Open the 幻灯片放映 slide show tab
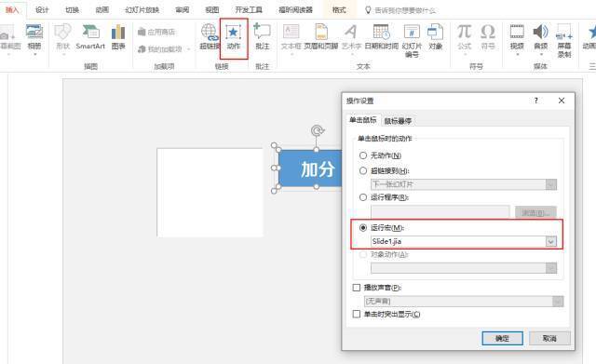The image size is (596, 364). [142, 10]
